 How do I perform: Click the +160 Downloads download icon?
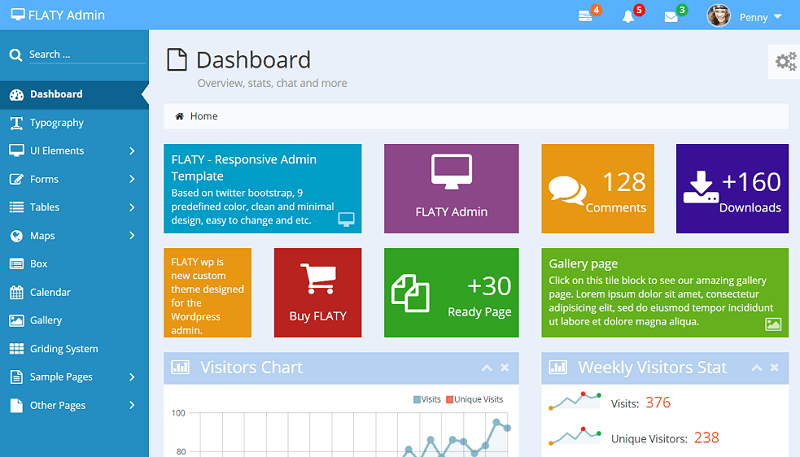(x=701, y=187)
